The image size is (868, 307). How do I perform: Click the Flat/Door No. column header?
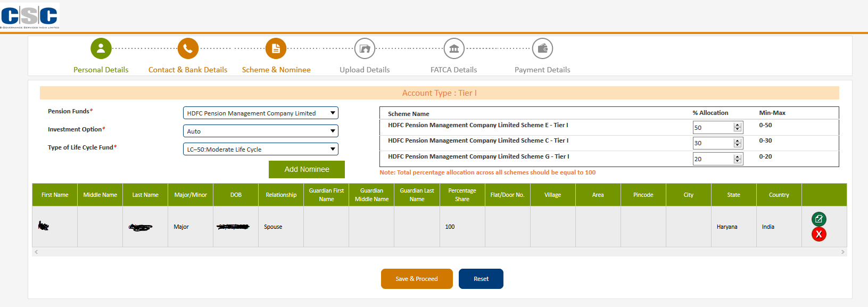[x=508, y=195]
